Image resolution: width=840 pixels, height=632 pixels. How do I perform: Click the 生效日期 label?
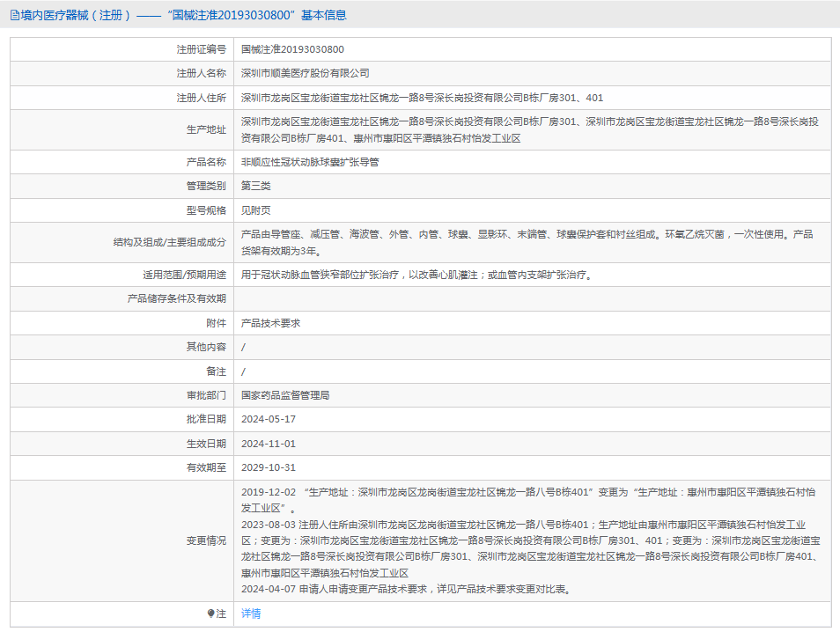point(206,444)
